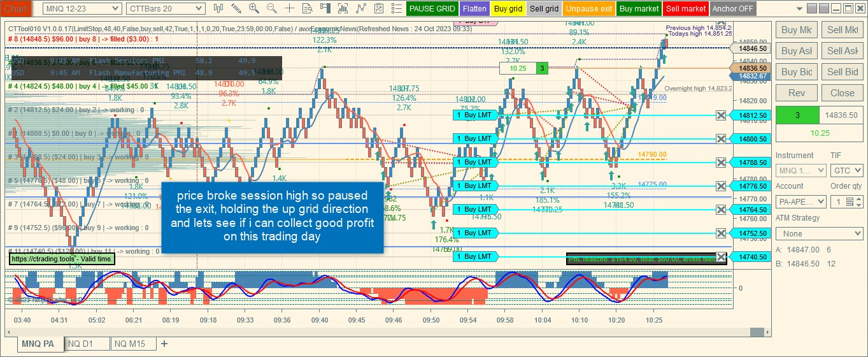868x357 pixels.
Task: Open the indicators bar chart icon
Action: [x=343, y=8]
